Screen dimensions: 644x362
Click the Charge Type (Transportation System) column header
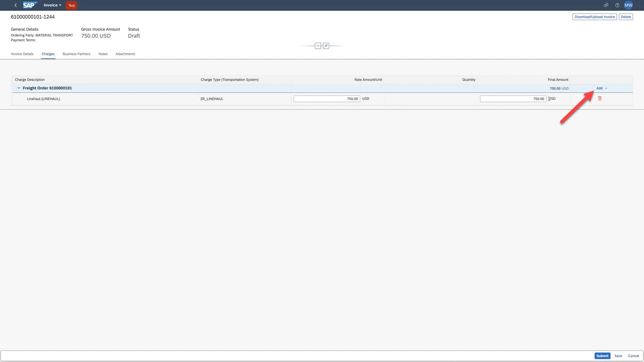[229, 80]
